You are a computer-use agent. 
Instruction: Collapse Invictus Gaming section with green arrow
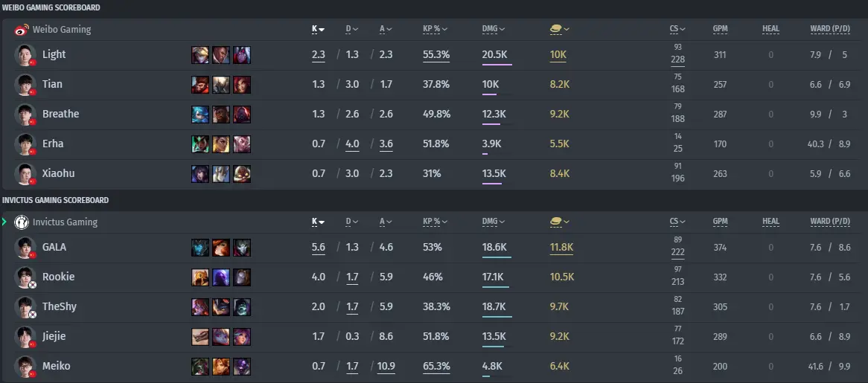click(4, 222)
